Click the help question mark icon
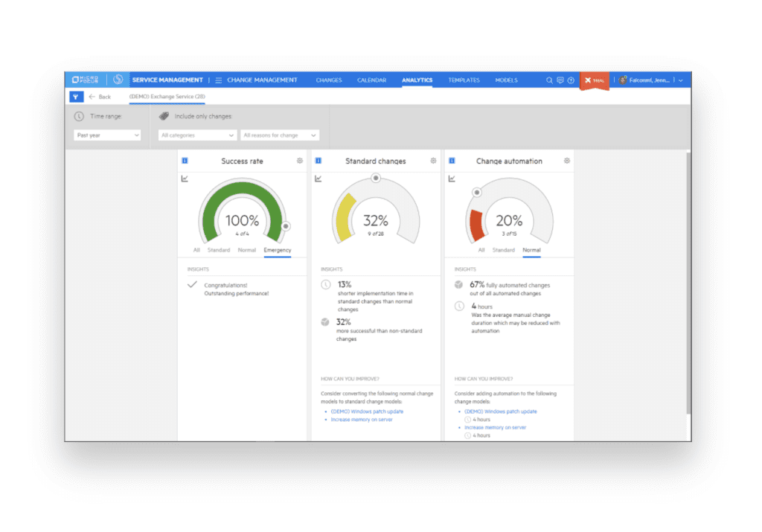The width and height of the screenshot is (762, 532). [571, 80]
